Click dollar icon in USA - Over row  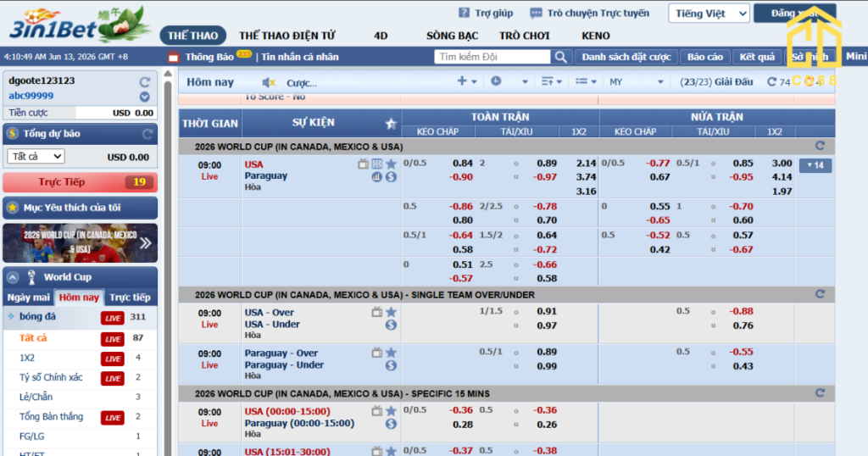click(391, 325)
